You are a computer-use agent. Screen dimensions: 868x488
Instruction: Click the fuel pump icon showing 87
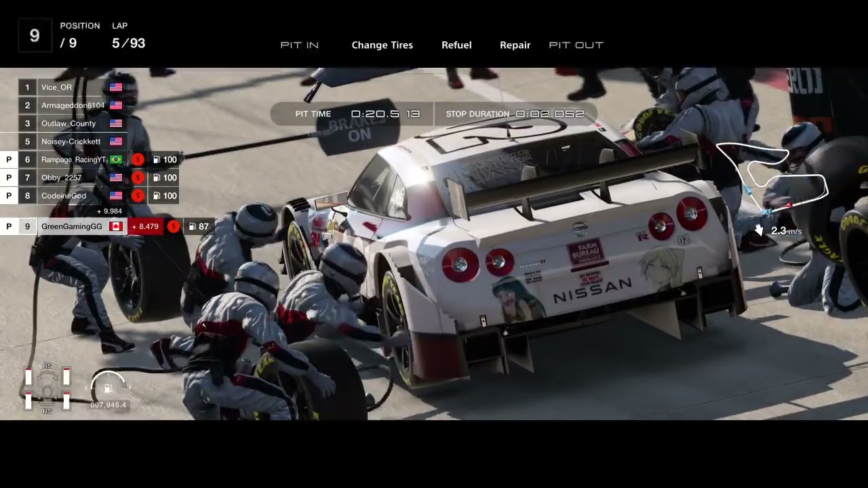tap(193, 226)
